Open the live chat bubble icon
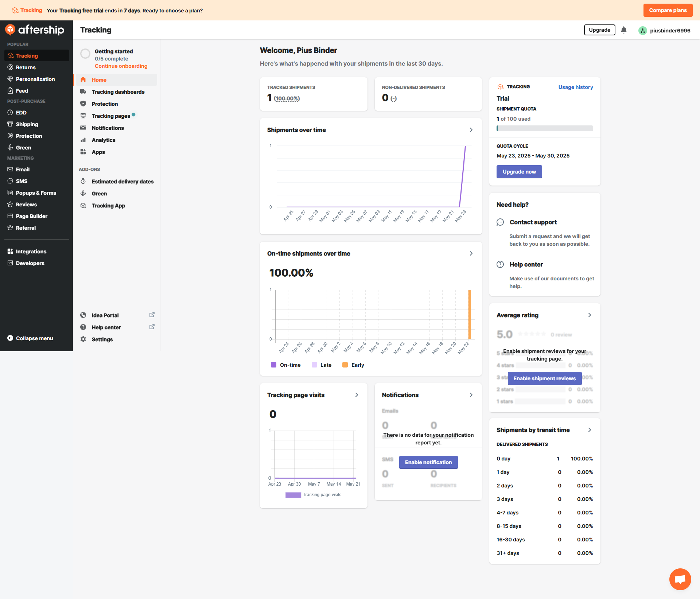Viewport: 700px width, 599px height. pyautogui.click(x=680, y=579)
